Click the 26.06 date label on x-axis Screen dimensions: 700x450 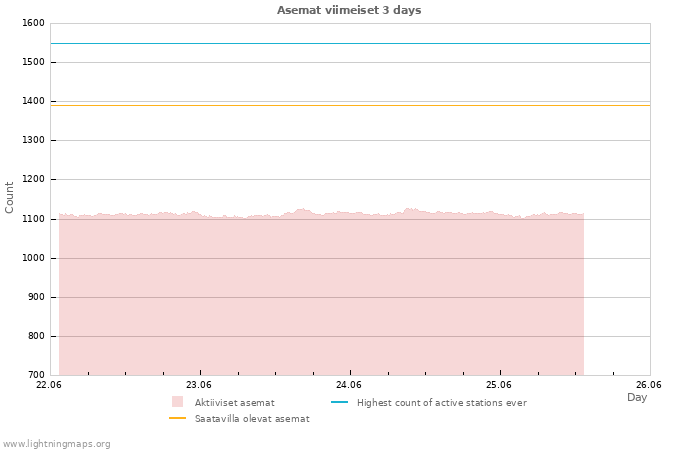pyautogui.click(x=649, y=384)
